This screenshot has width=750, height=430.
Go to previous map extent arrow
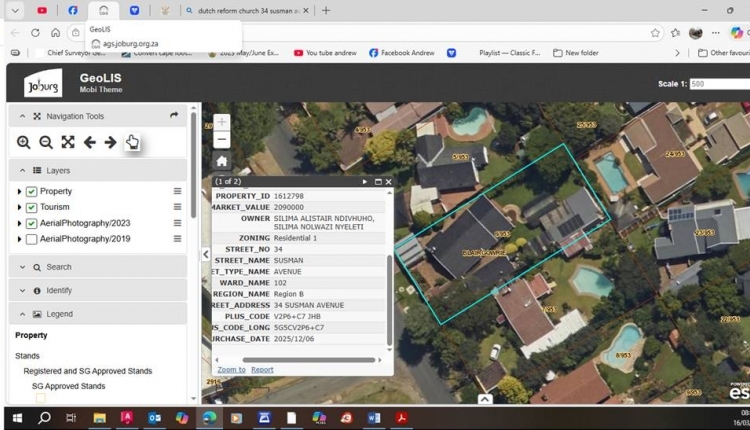coord(89,142)
